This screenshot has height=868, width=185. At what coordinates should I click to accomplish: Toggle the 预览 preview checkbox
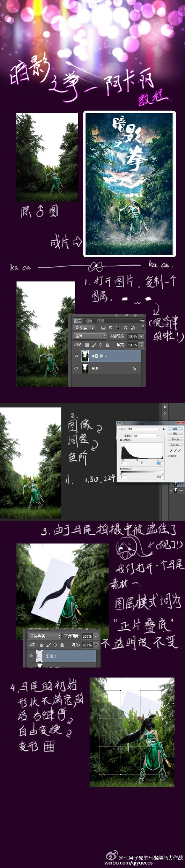tap(169, 456)
